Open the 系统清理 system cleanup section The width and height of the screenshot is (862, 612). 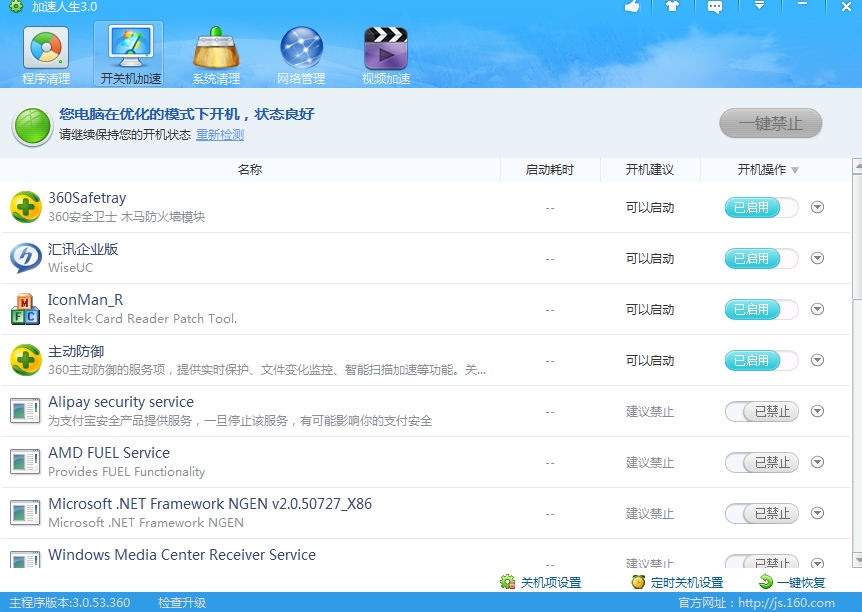(216, 55)
